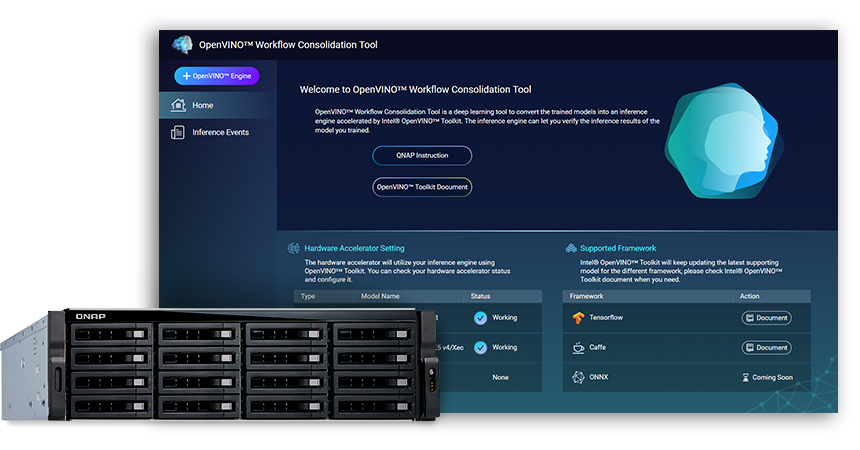
Task: Click the Supported Framework icon
Action: click(x=569, y=248)
